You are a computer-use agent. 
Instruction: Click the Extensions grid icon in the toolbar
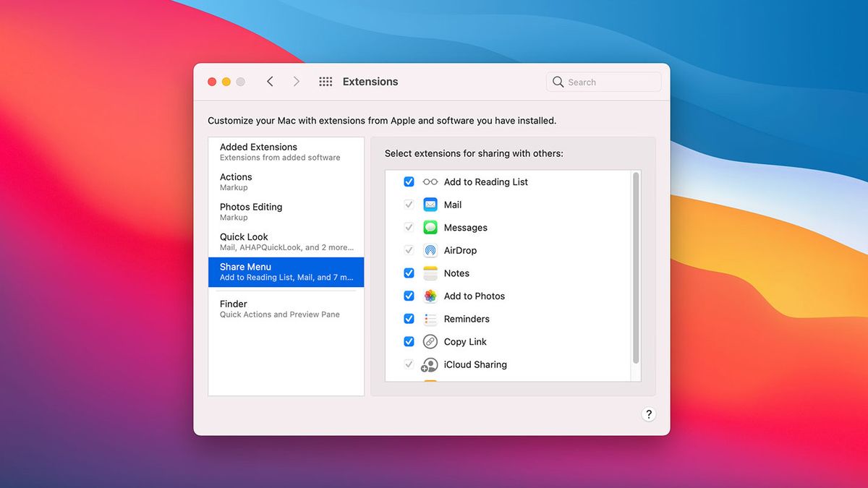(x=325, y=81)
